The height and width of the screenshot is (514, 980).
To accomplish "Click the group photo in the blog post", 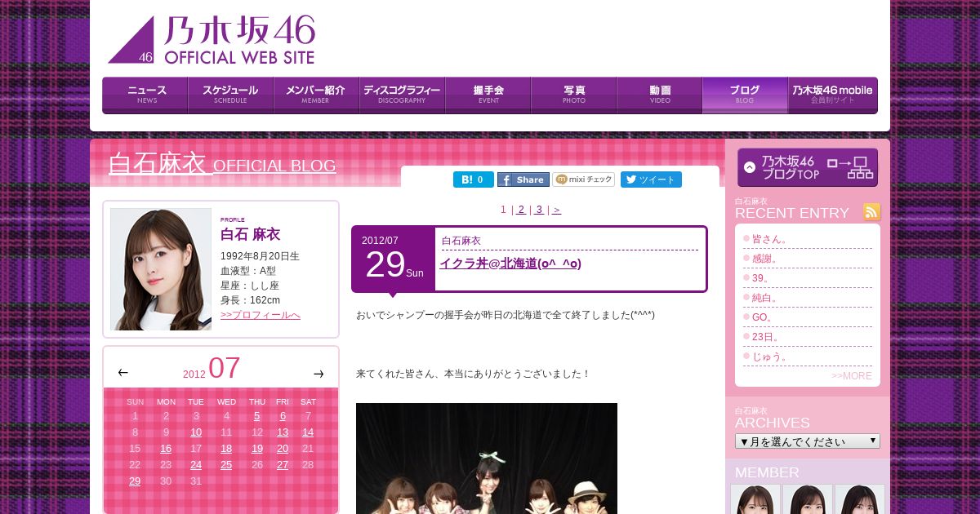I will (487, 459).
